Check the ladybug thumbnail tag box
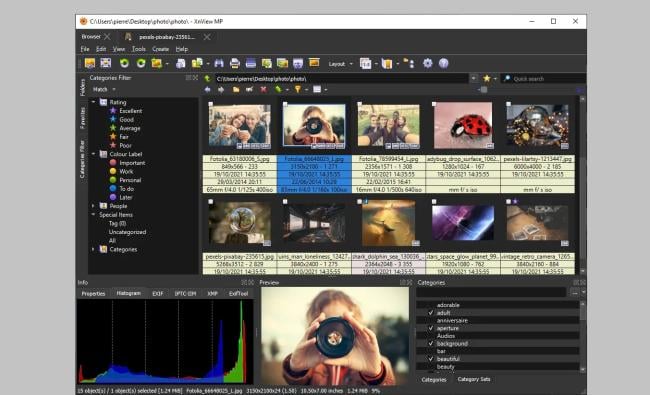 pos(434,104)
